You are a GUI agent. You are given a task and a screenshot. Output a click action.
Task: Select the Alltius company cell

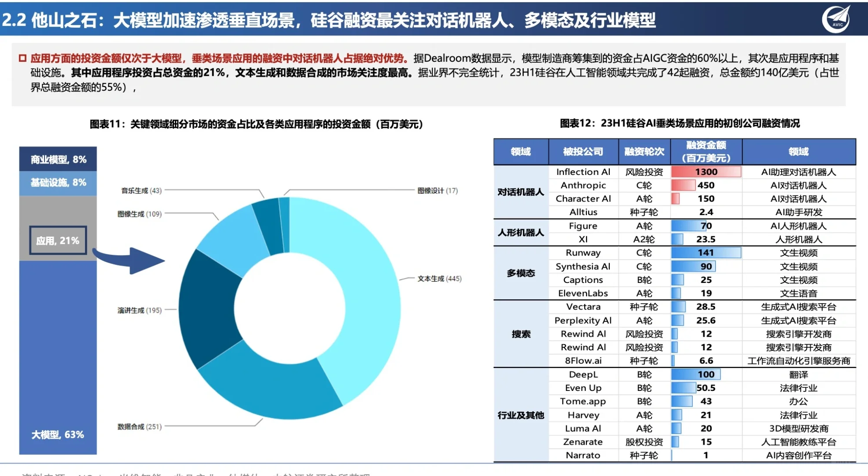coord(583,212)
